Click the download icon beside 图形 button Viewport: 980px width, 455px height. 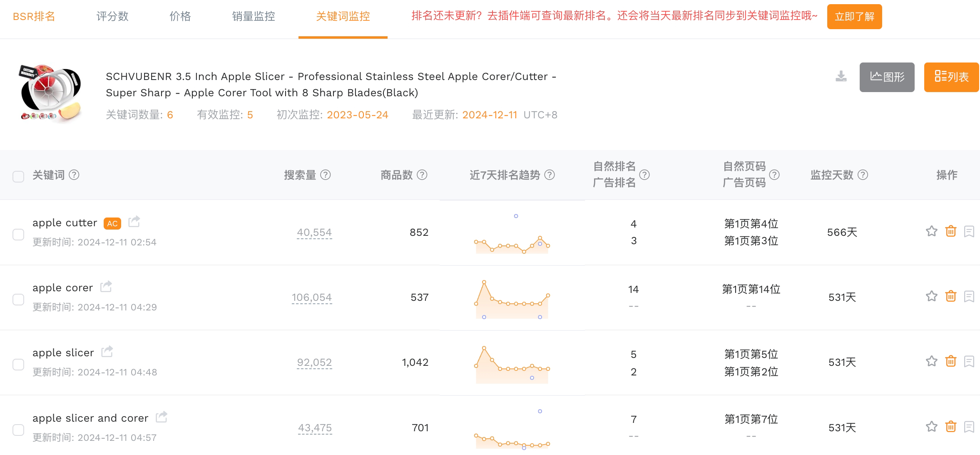tap(841, 77)
